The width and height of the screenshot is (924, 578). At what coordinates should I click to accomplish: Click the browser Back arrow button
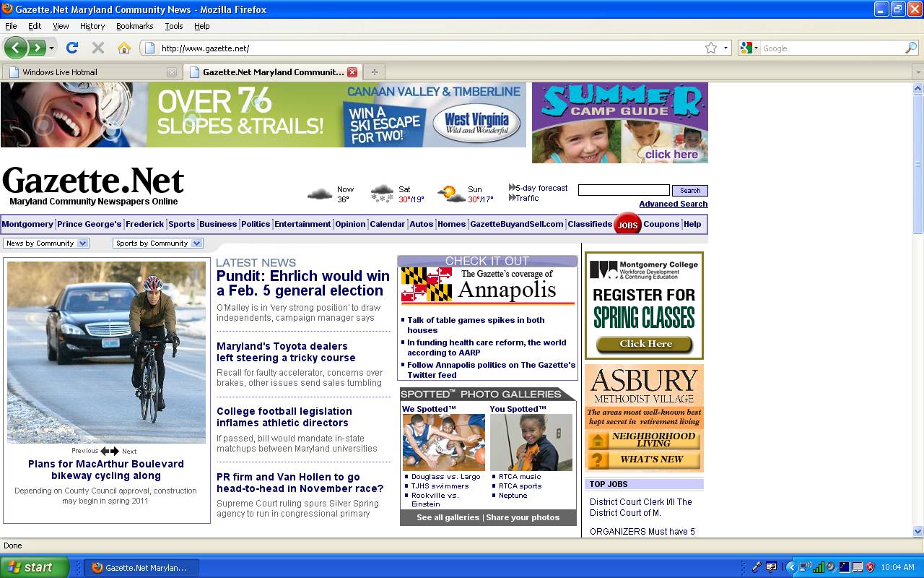coord(15,48)
